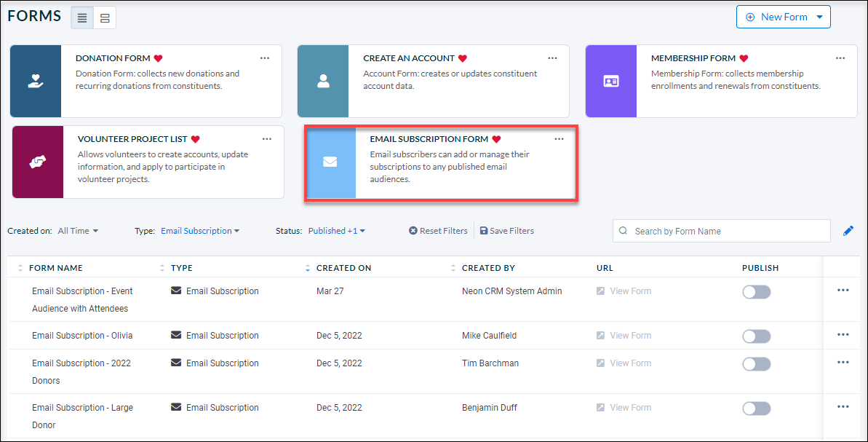The image size is (868, 442).
Task: Click the magnifier icon in the search box
Action: [624, 231]
